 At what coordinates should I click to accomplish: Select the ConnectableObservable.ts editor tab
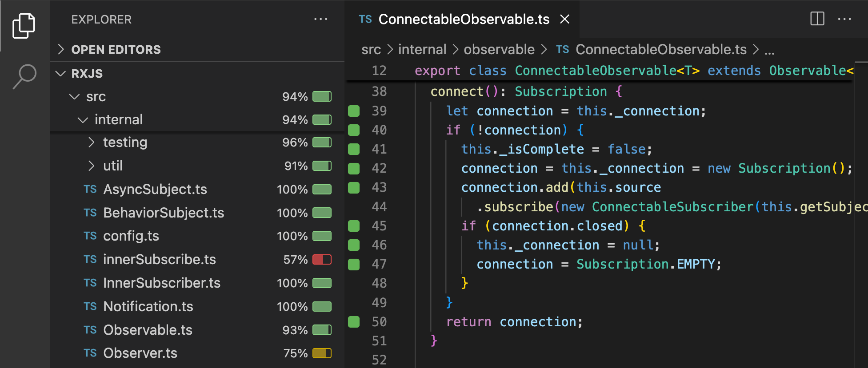462,19
